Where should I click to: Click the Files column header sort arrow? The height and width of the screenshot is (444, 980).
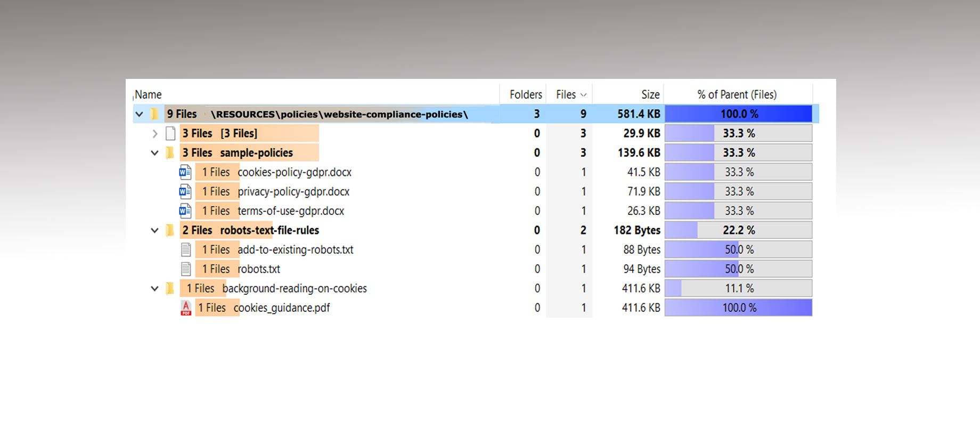[584, 95]
